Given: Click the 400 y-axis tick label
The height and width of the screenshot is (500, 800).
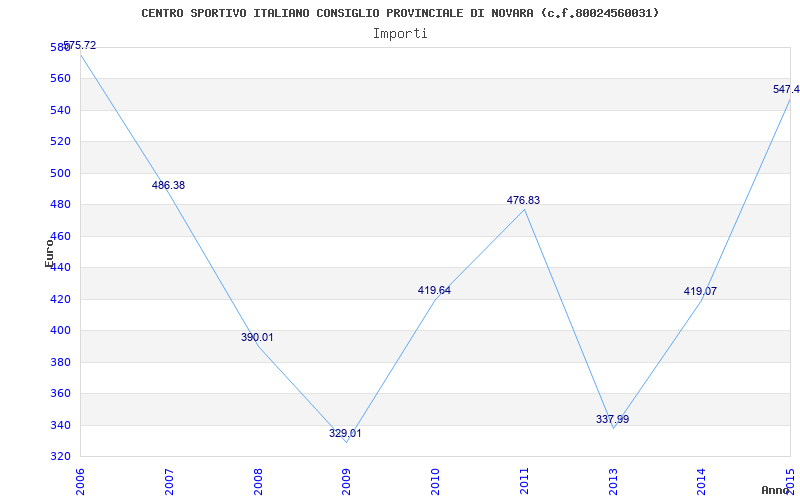Looking at the screenshot, I should (x=59, y=331).
